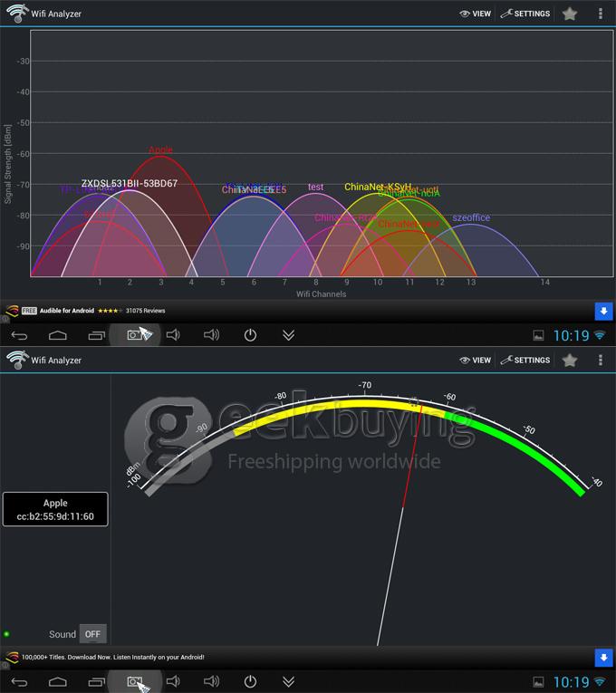The width and height of the screenshot is (616, 693).
Task: Tap volume up icon below signal meter
Action: point(211,681)
